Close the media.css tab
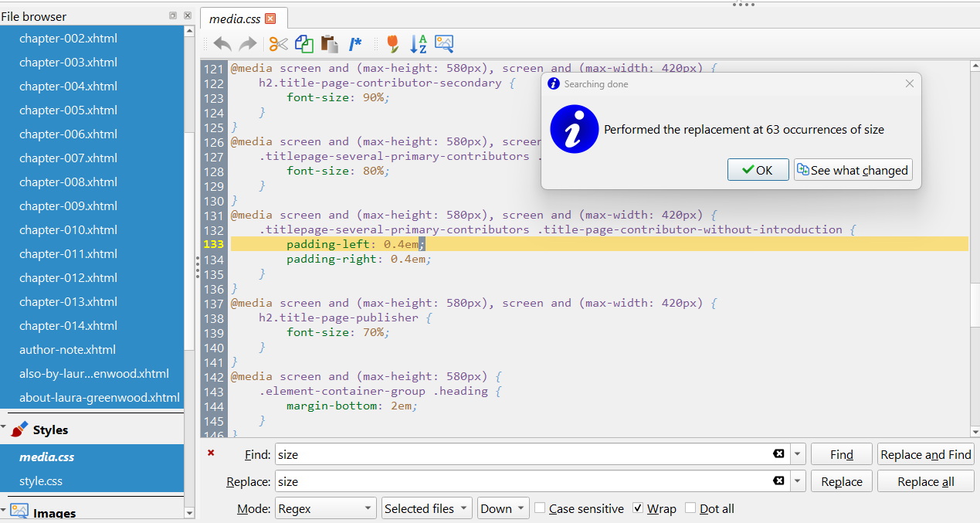 tap(270, 19)
